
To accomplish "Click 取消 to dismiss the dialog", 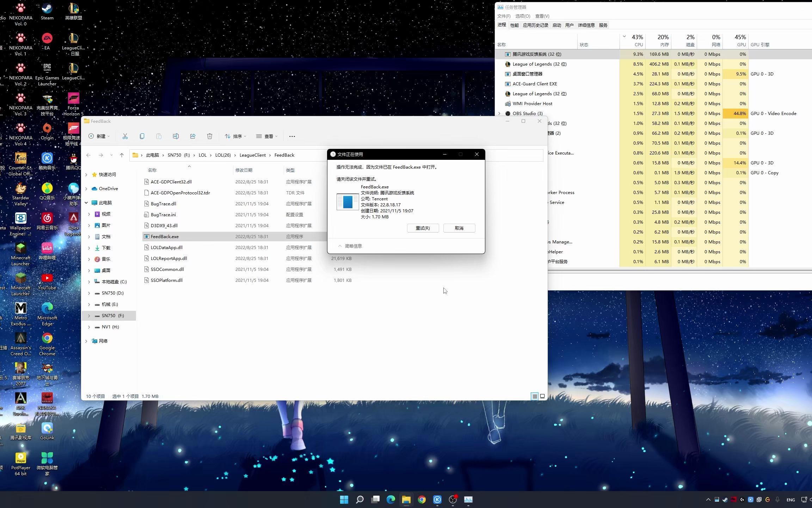I will pos(459,228).
